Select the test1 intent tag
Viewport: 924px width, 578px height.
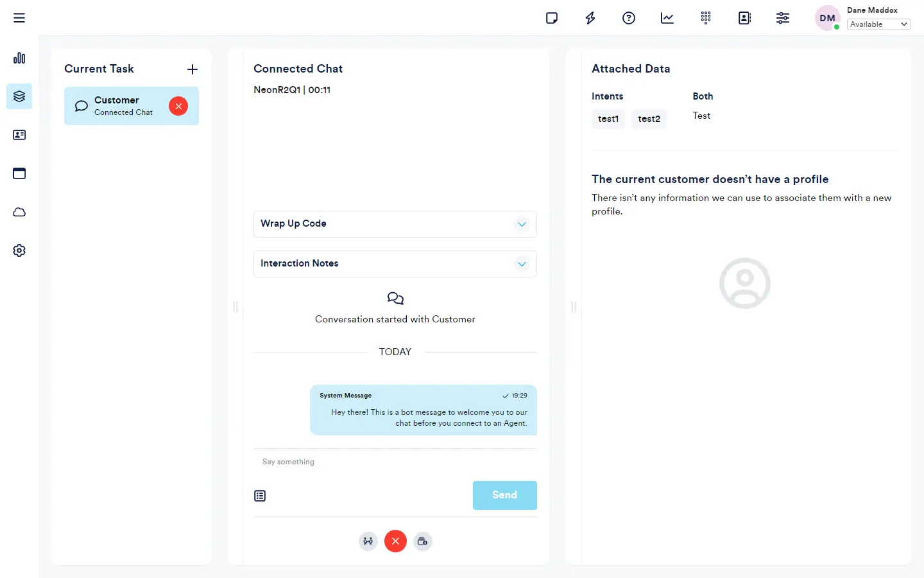click(608, 119)
